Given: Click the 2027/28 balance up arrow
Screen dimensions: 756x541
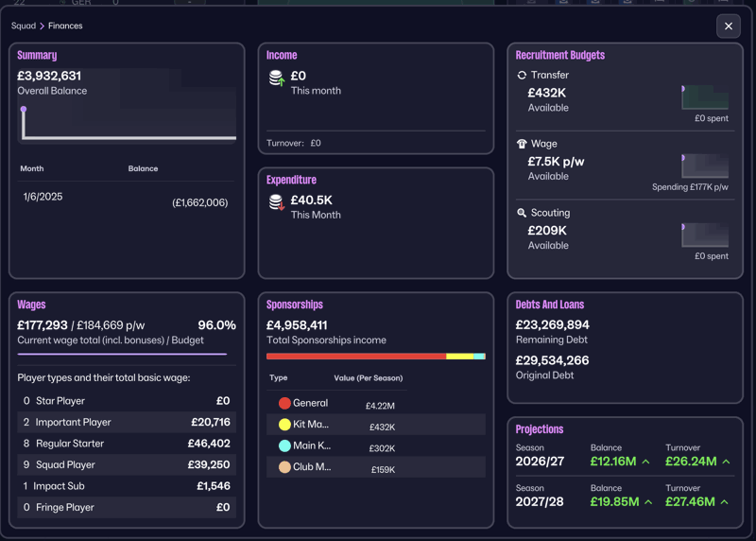Looking at the screenshot, I should click(x=648, y=502).
